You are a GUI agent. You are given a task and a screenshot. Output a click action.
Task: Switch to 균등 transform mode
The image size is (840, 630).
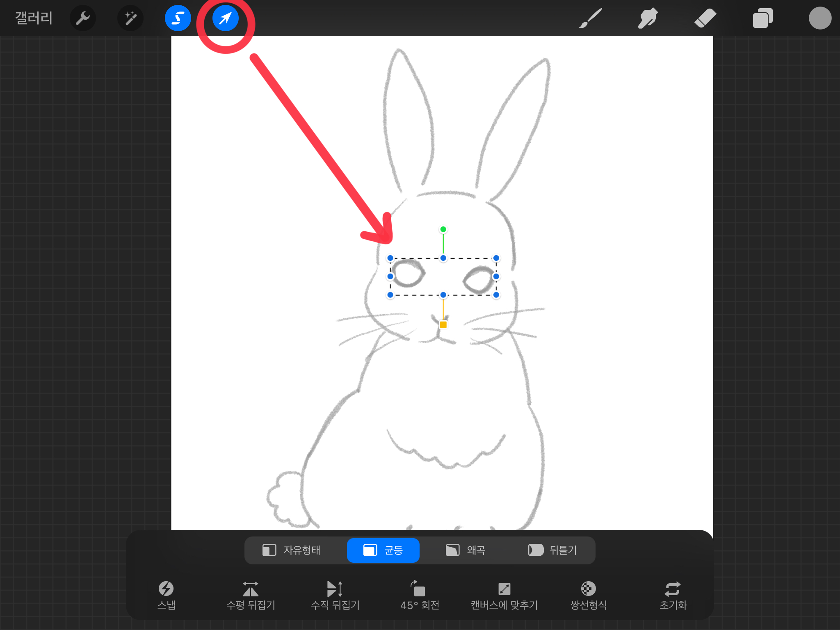click(x=383, y=550)
